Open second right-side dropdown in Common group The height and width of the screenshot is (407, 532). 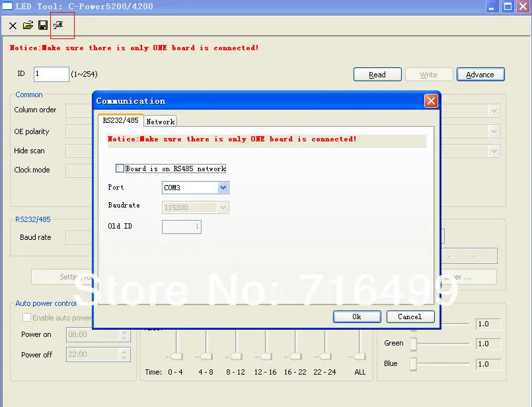pyautogui.click(x=494, y=131)
